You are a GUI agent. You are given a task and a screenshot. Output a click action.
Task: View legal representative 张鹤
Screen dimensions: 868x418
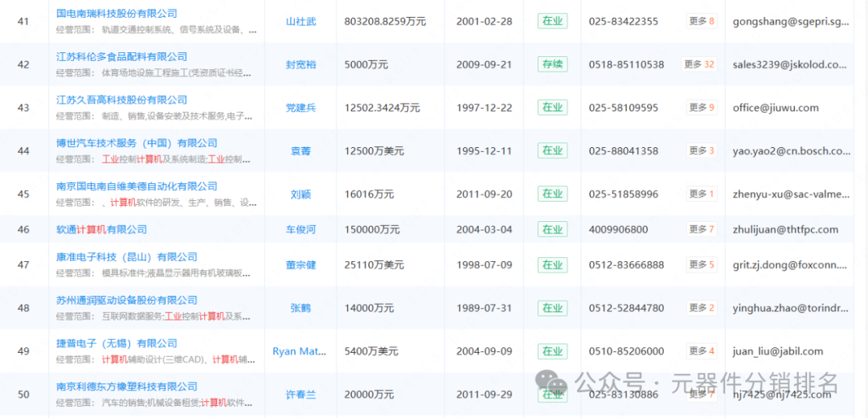(x=301, y=308)
